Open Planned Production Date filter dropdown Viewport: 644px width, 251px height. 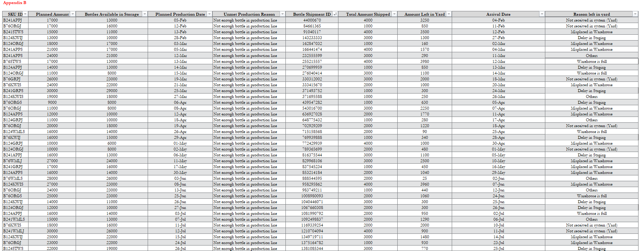point(209,14)
